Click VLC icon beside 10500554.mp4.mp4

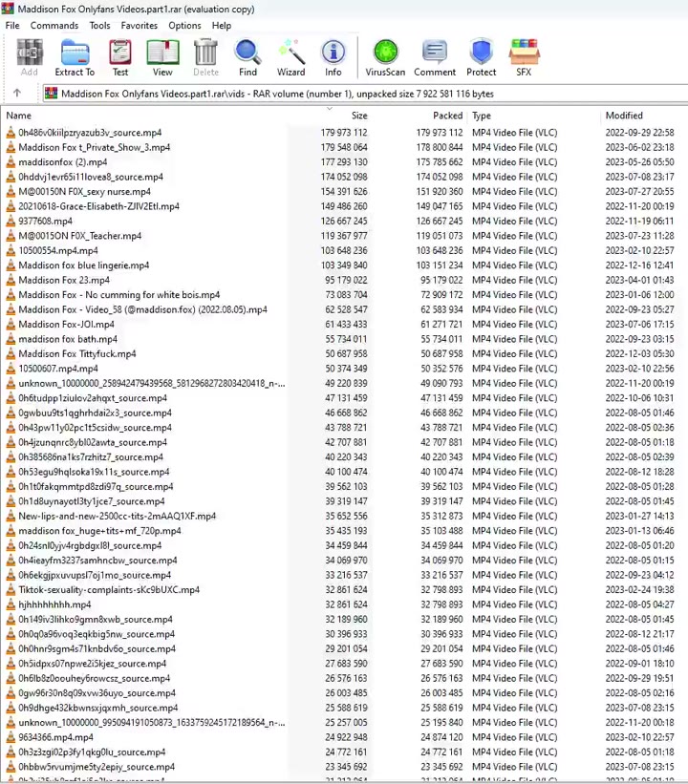(11, 250)
